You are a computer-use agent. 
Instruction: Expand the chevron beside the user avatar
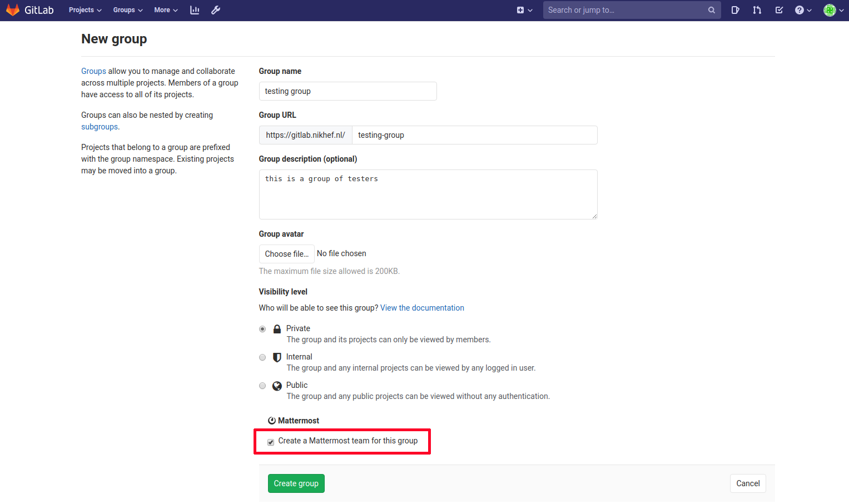point(841,11)
